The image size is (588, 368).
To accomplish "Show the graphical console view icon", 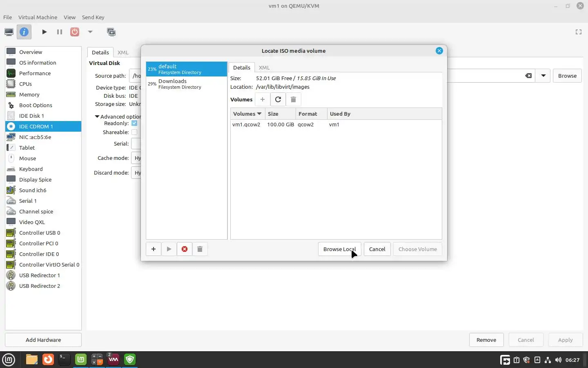I will 9,32.
